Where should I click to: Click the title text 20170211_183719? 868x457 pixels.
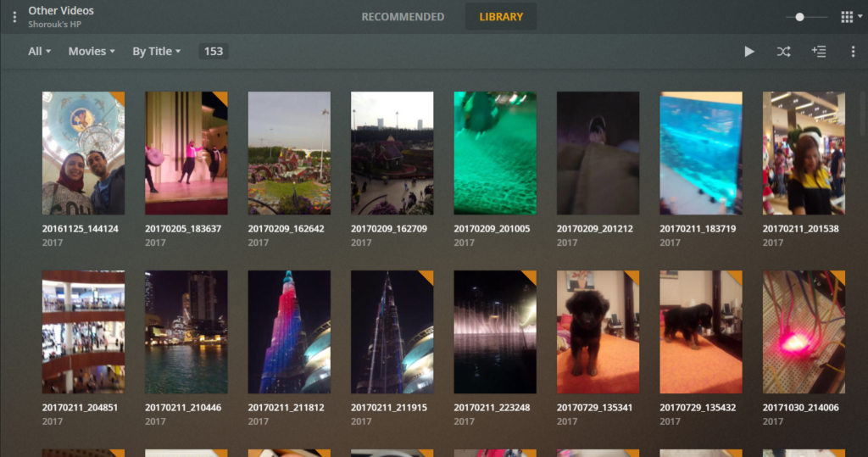698,229
